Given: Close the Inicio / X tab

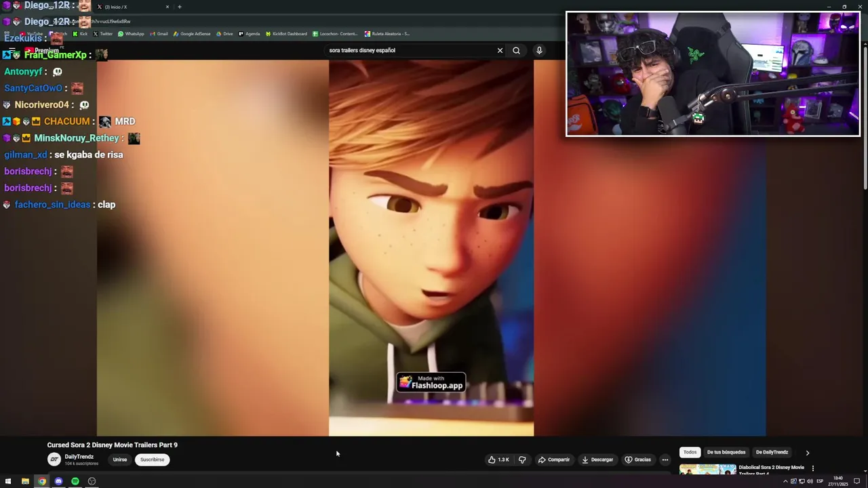Looking at the screenshot, I should tap(167, 7).
